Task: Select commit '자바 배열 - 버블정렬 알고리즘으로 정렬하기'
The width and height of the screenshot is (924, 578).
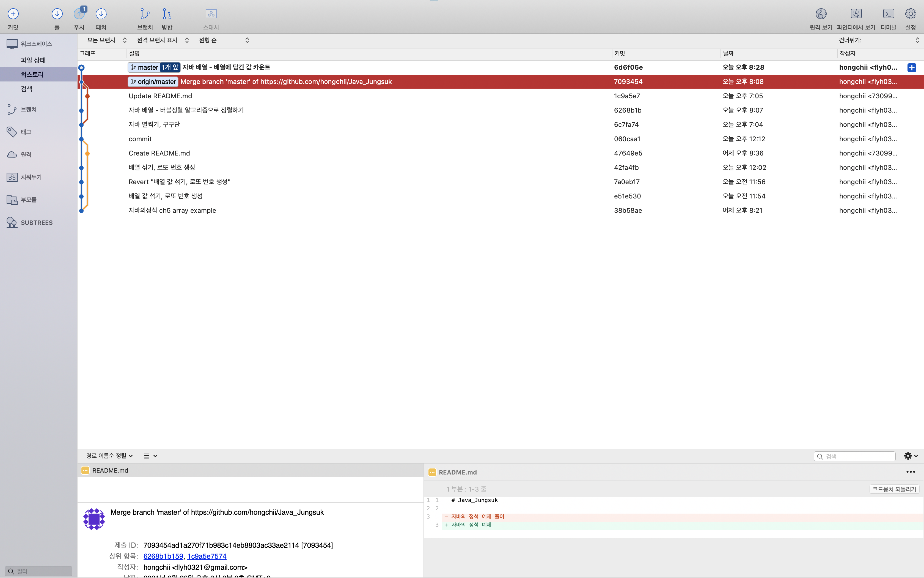Action: pyautogui.click(x=501, y=110)
